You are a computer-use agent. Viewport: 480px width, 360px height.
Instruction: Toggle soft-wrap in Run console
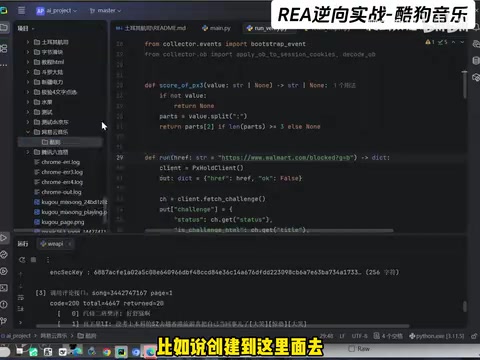(21, 297)
